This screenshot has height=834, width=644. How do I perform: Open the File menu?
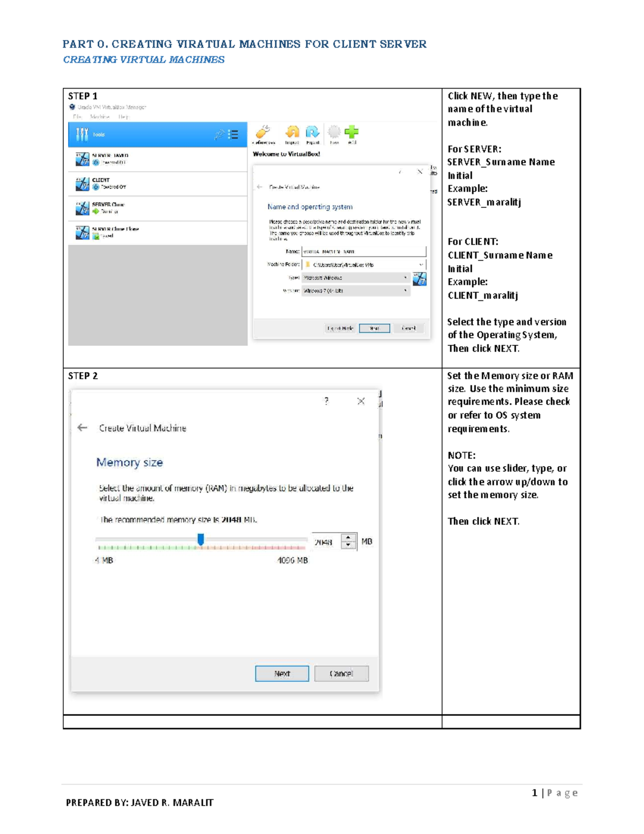(78, 117)
